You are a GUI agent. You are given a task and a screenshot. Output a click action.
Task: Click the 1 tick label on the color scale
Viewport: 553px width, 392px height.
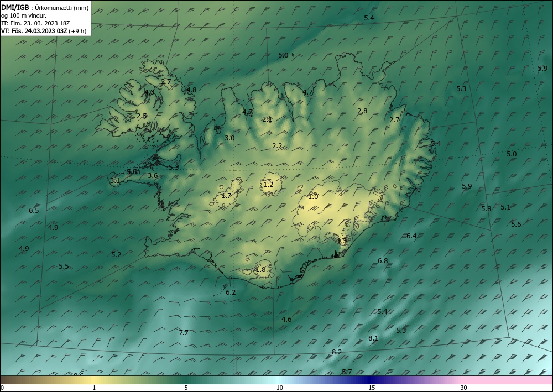[x=94, y=388]
